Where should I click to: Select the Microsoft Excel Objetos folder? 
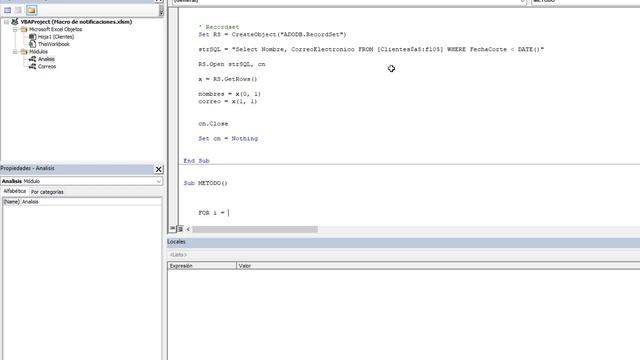click(x=56, y=29)
